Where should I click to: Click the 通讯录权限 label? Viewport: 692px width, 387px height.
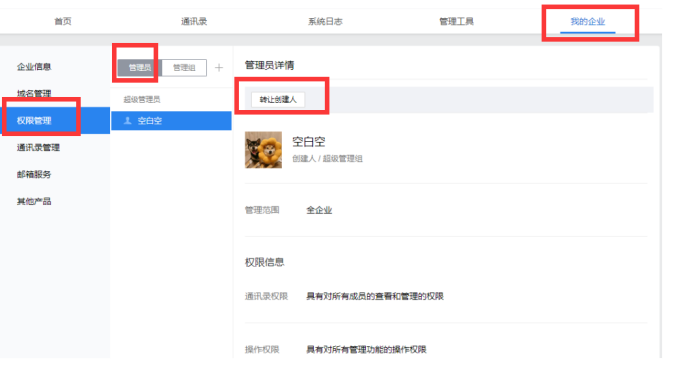[267, 296]
